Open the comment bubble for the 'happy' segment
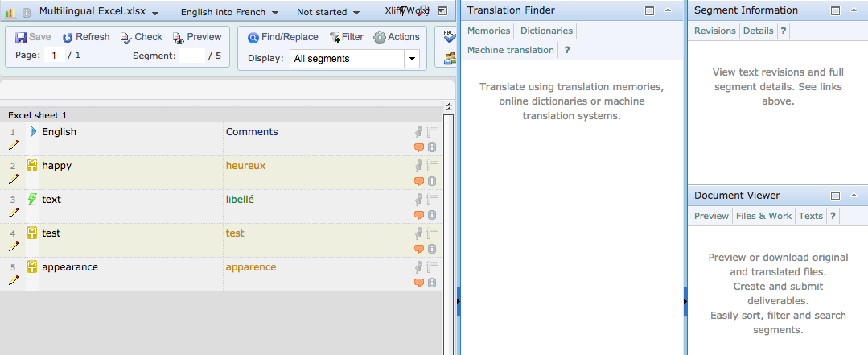 419,181
